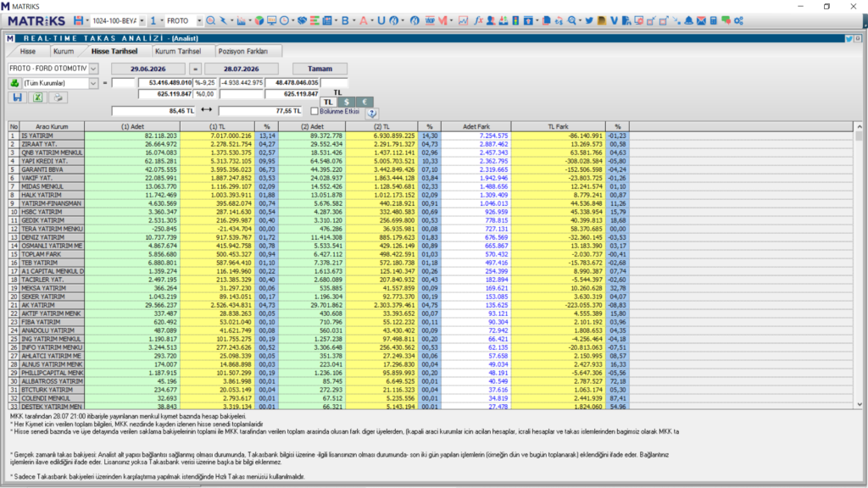Click the bar chart icon in the main toolbar
The image size is (868, 488).
coord(241,20)
